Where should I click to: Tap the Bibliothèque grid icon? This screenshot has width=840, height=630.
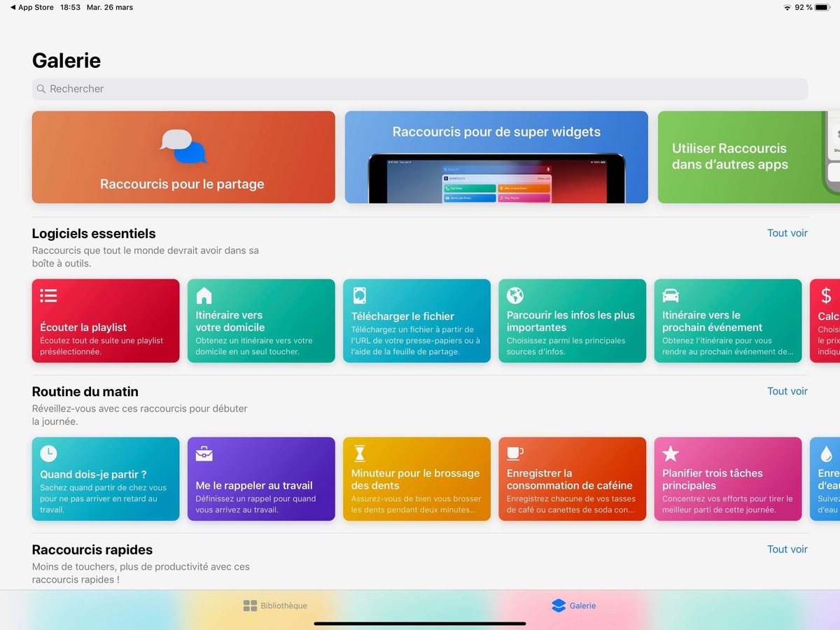tap(250, 605)
